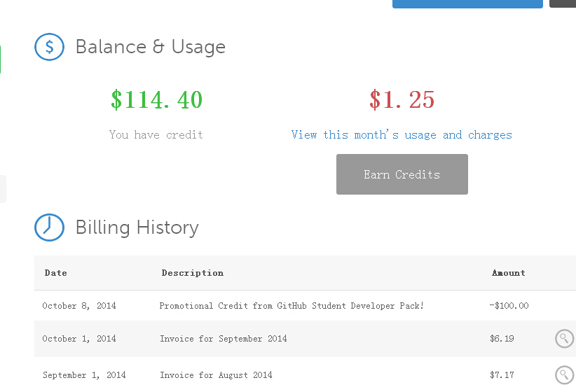Click the -$100.00 amount
Image resolution: width=576 pixels, height=392 pixels.
[x=509, y=305]
